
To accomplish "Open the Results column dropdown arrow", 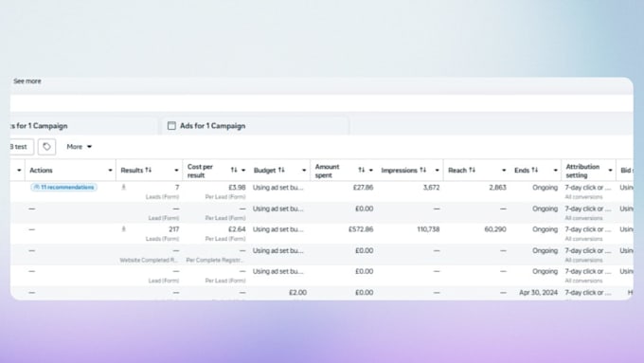I will (176, 171).
